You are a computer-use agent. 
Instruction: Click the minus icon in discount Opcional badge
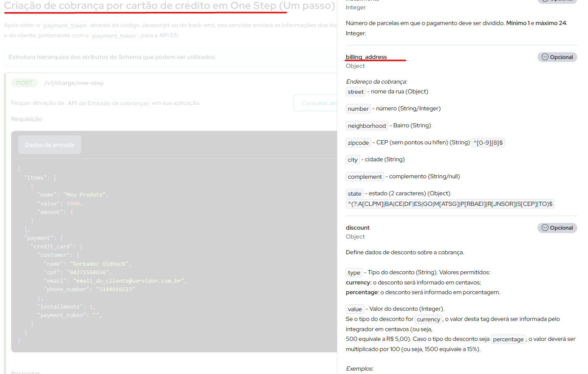coord(545,228)
